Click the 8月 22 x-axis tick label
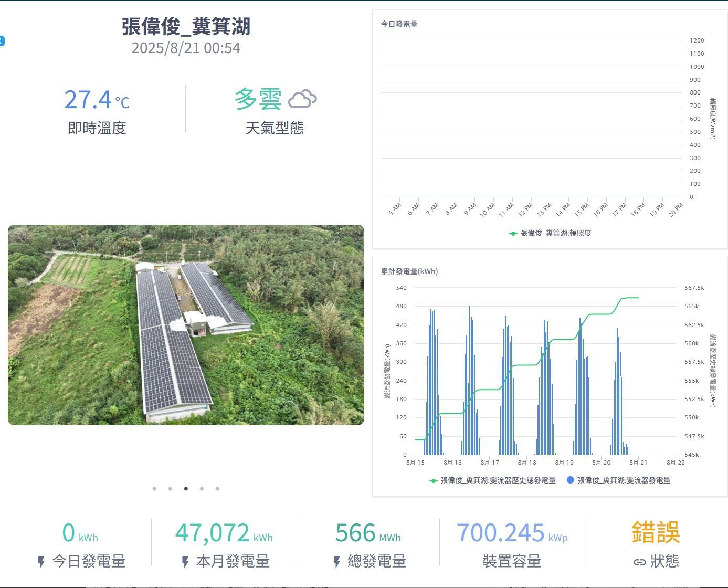The image size is (728, 588). 676,463
